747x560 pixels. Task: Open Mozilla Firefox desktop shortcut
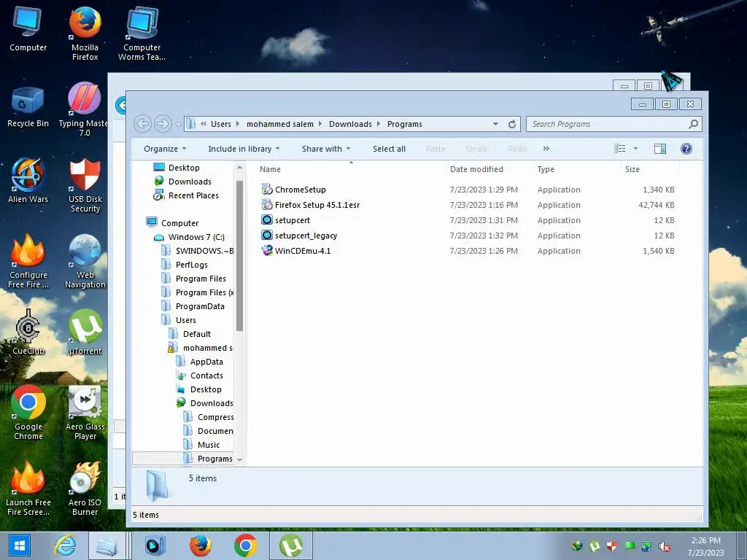point(85,34)
